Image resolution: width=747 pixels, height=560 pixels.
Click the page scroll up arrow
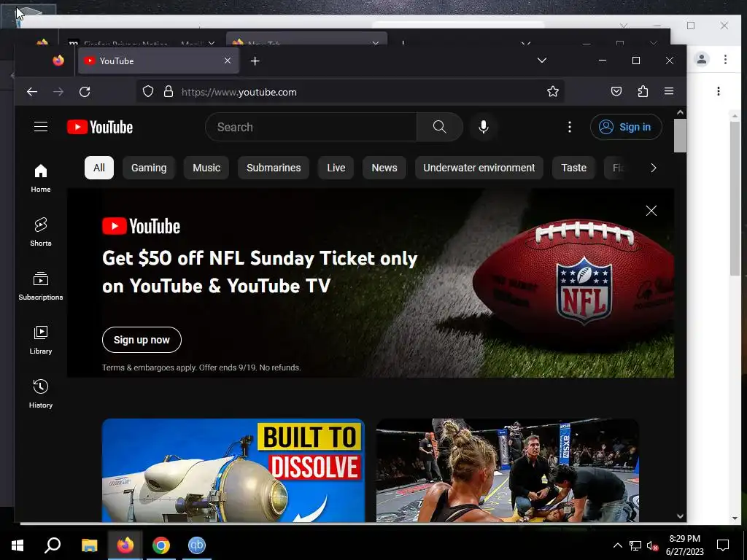pyautogui.click(x=680, y=112)
